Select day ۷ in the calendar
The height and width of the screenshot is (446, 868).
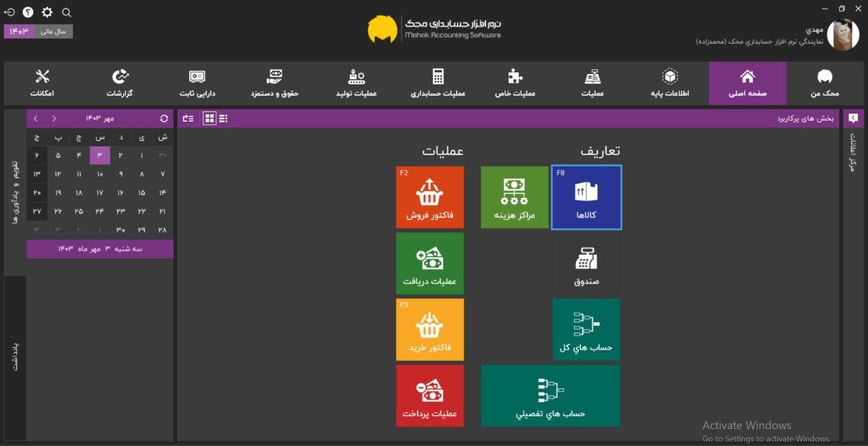(x=163, y=174)
